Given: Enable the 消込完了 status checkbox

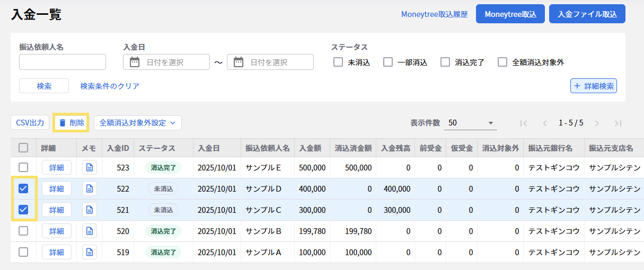Looking at the screenshot, I should (x=445, y=62).
